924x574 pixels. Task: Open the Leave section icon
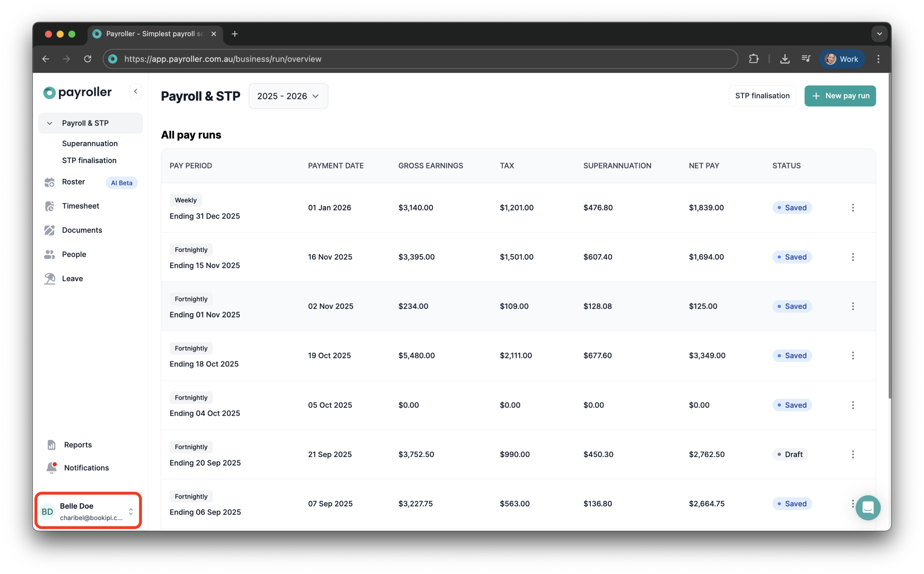[x=50, y=278]
